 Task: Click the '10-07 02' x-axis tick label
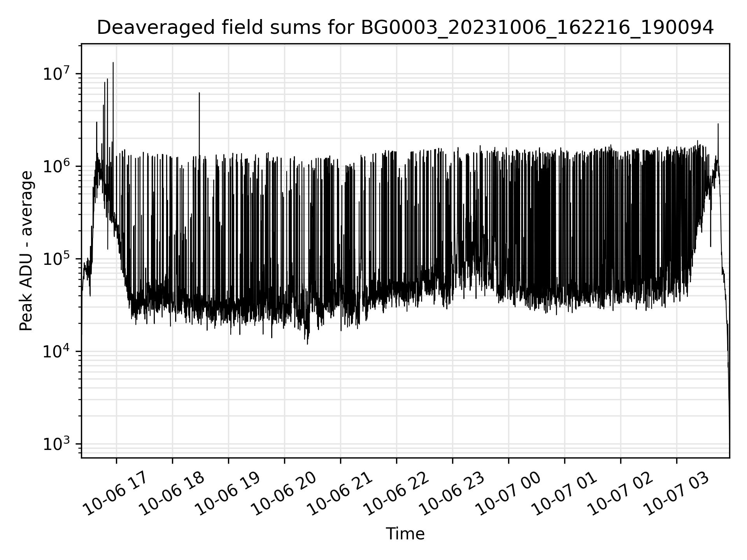(621, 493)
